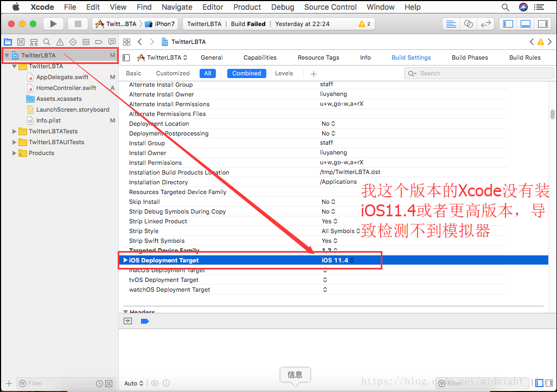This screenshot has width=557, height=392.
Task: Toggle the Debug area visibility
Action: tap(526, 24)
